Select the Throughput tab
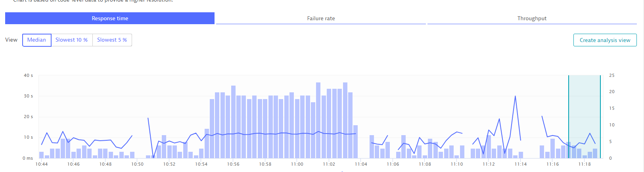This screenshot has height=172, width=644. pyautogui.click(x=532, y=18)
